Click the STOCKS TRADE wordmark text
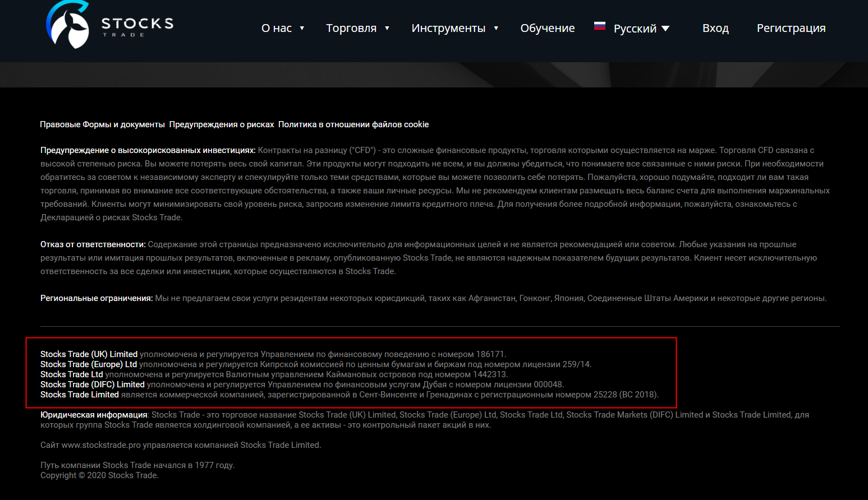868x500 pixels. 137,26
